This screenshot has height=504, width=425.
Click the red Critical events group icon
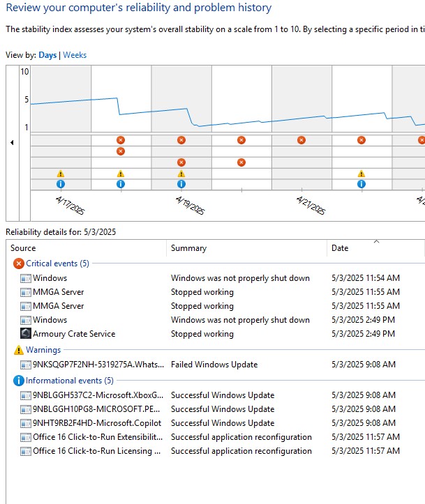(19, 264)
